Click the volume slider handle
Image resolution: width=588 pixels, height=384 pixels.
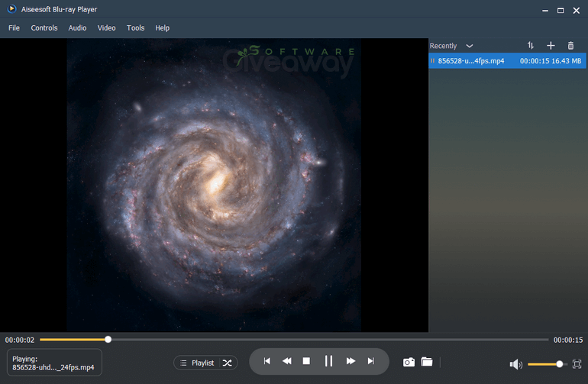pos(560,364)
